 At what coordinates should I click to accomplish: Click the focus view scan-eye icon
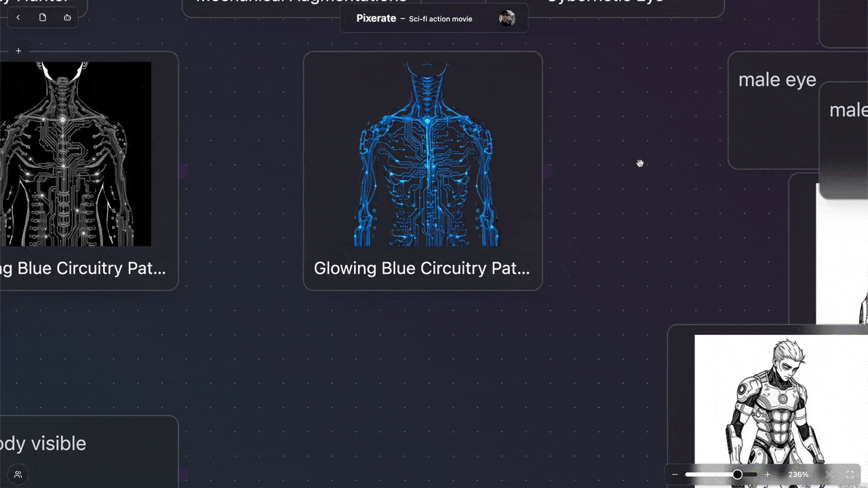[x=829, y=474]
